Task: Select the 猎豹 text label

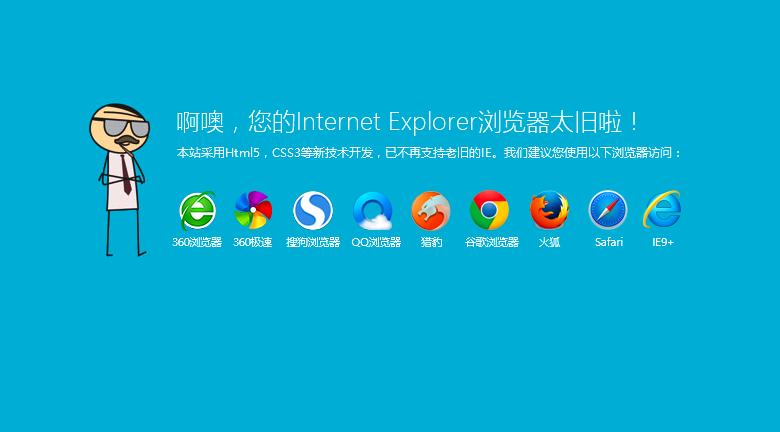Action: point(431,242)
